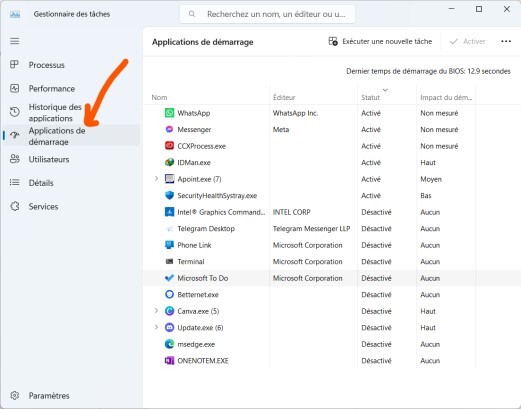Click the Phone Link icon
The image size is (521, 409).
pyautogui.click(x=169, y=245)
